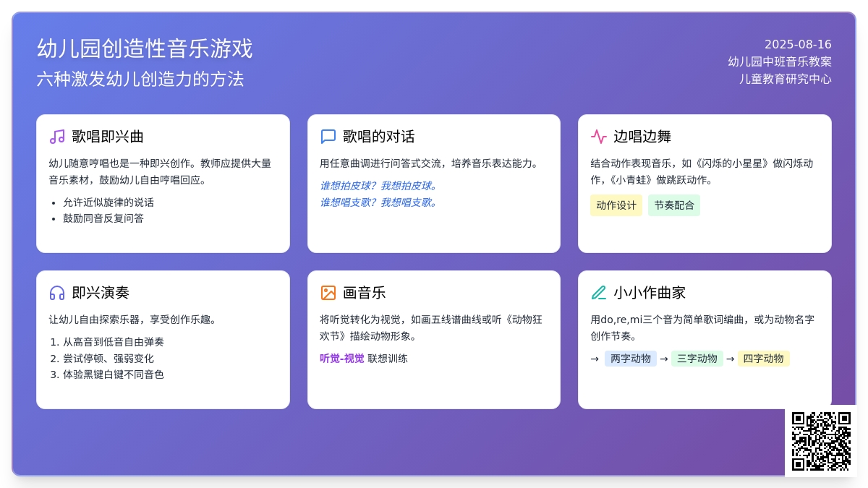Viewport: 868px width, 488px height.
Task: Click the bullet 鼓励同音反复问答
Action: [103, 218]
